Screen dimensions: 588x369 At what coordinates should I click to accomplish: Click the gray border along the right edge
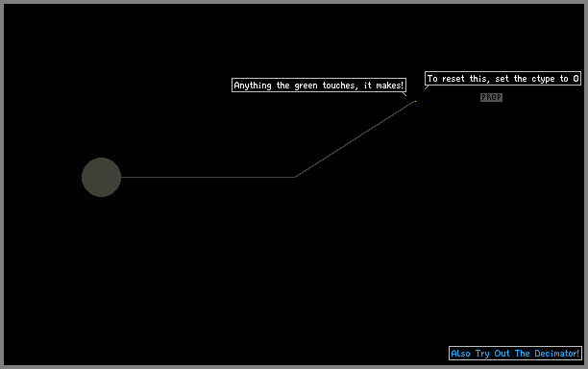click(586, 184)
